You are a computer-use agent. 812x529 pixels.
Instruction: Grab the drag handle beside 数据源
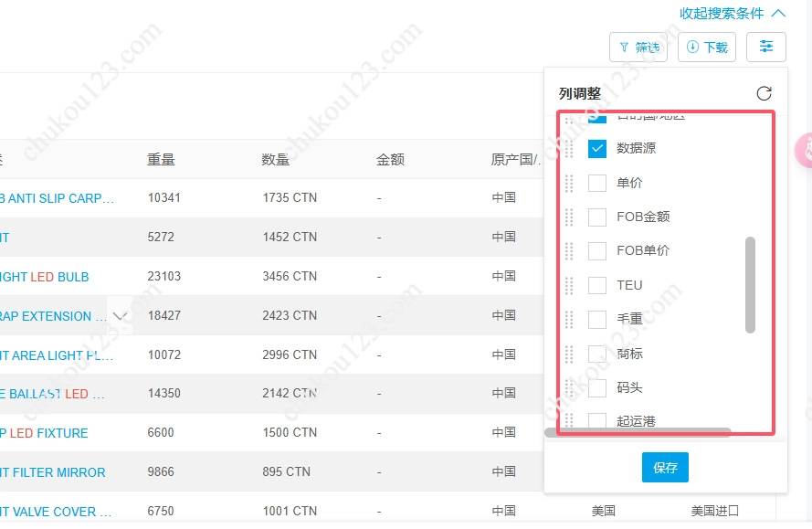point(569,148)
